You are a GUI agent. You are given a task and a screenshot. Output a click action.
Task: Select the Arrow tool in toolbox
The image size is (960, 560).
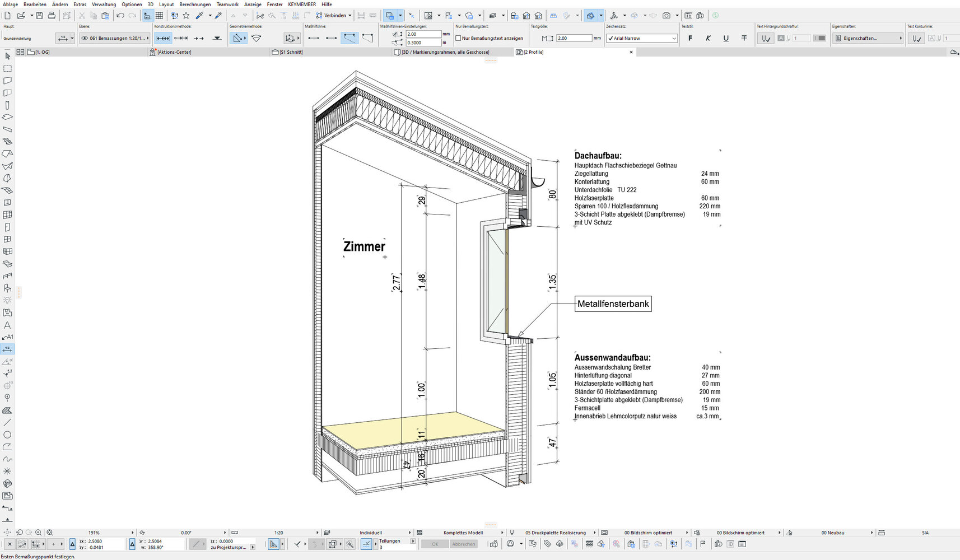pyautogui.click(x=7, y=56)
